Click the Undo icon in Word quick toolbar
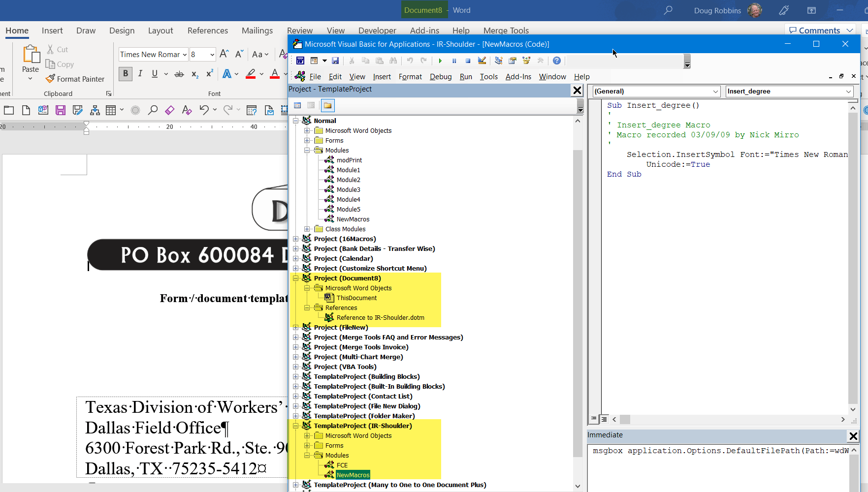 click(204, 110)
